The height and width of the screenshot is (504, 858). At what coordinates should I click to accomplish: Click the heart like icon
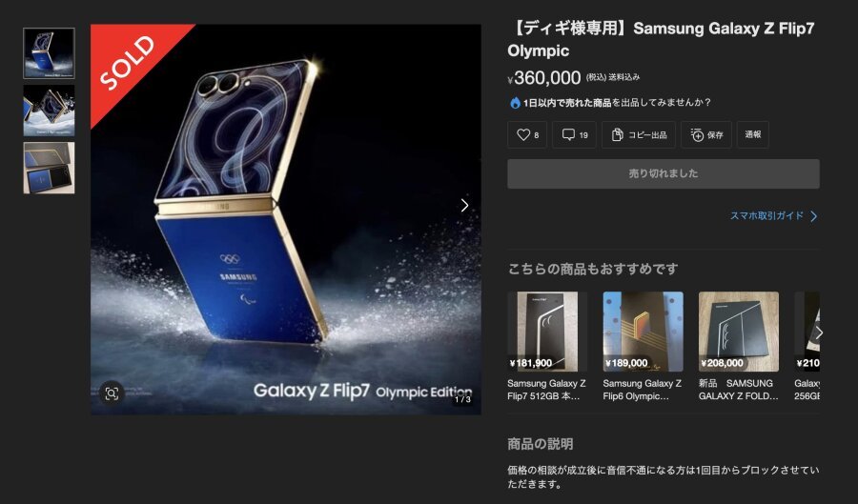(x=523, y=134)
